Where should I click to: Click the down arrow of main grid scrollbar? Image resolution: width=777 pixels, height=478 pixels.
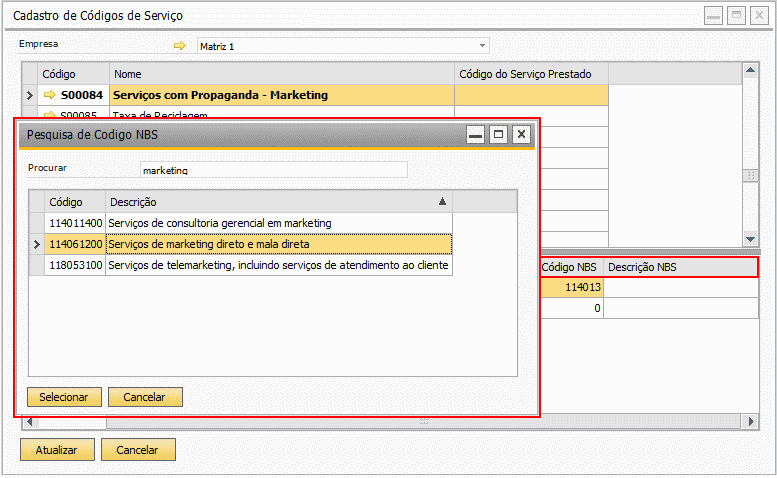[750, 239]
